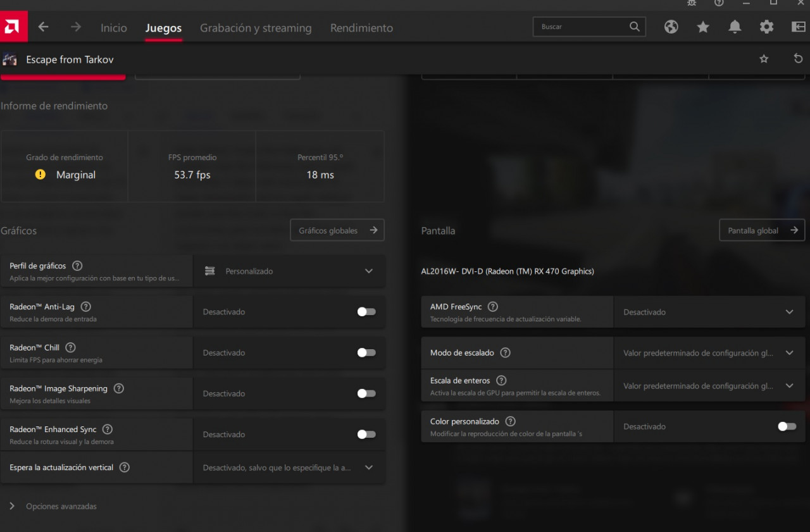Screen dimensions: 810x532
Task: Open AMD FreeSync Desactivado dropdown
Action: click(x=709, y=312)
